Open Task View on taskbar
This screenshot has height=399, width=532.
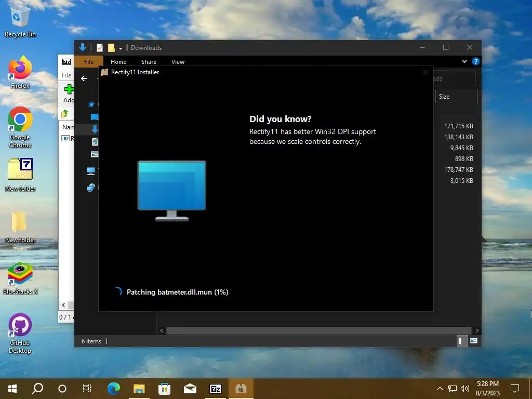coord(87,389)
